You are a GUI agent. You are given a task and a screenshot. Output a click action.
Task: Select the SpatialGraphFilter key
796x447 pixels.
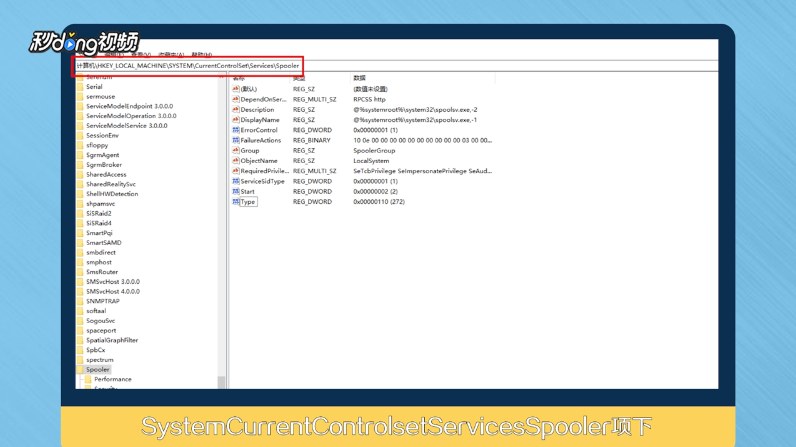[112, 340]
